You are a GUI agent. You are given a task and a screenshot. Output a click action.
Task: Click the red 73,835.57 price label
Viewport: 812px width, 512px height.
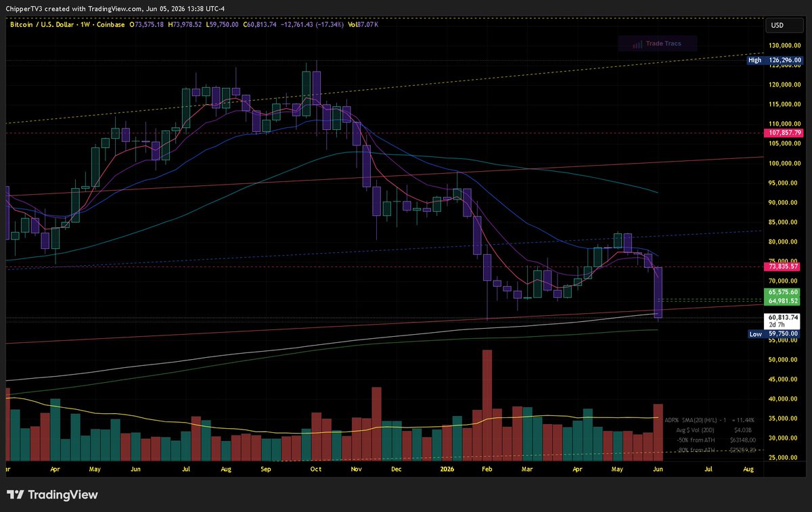coord(783,267)
